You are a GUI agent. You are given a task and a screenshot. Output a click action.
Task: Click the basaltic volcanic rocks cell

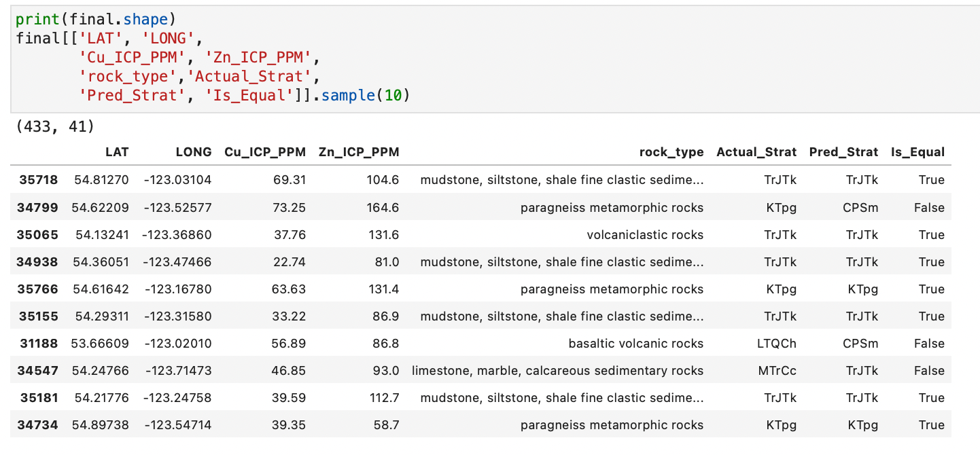click(x=635, y=343)
